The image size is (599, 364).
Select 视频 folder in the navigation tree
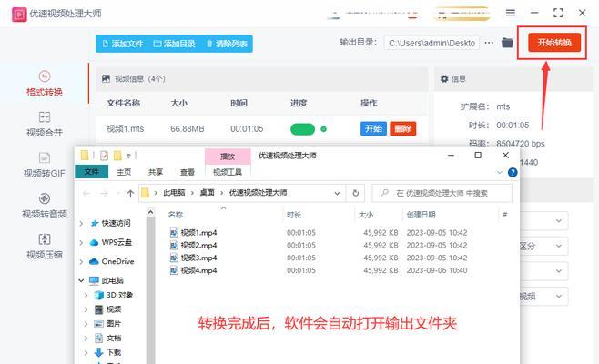108,309
